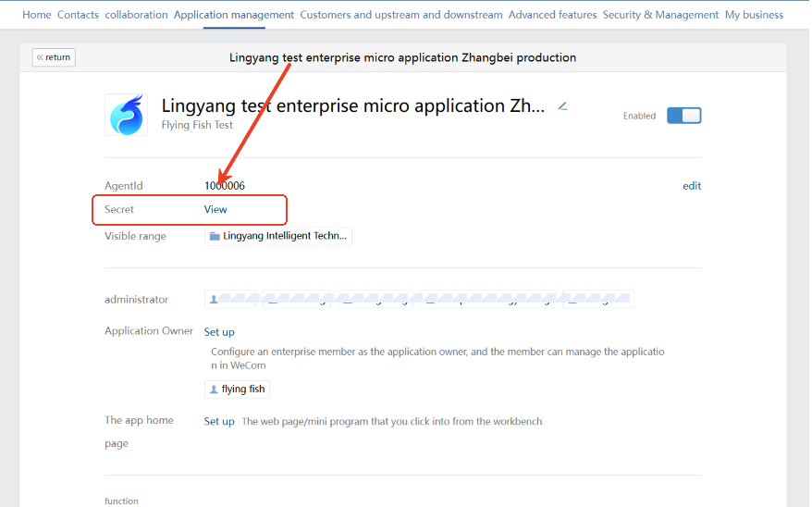Click the function section heading
This screenshot has width=812, height=507.
click(121, 501)
